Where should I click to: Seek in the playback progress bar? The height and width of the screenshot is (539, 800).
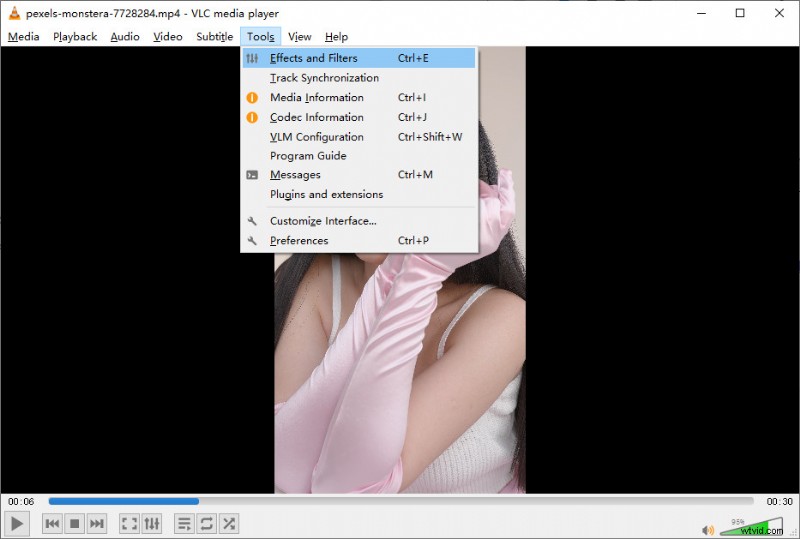click(401, 501)
